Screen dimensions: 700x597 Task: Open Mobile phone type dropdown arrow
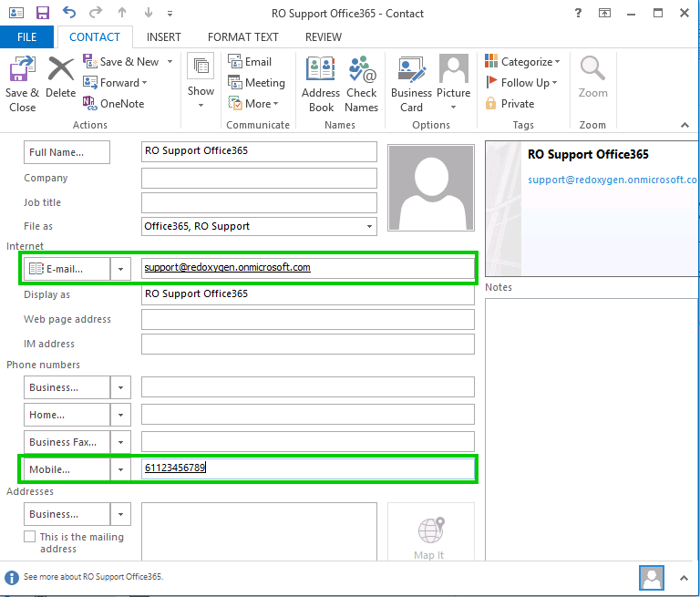click(120, 469)
